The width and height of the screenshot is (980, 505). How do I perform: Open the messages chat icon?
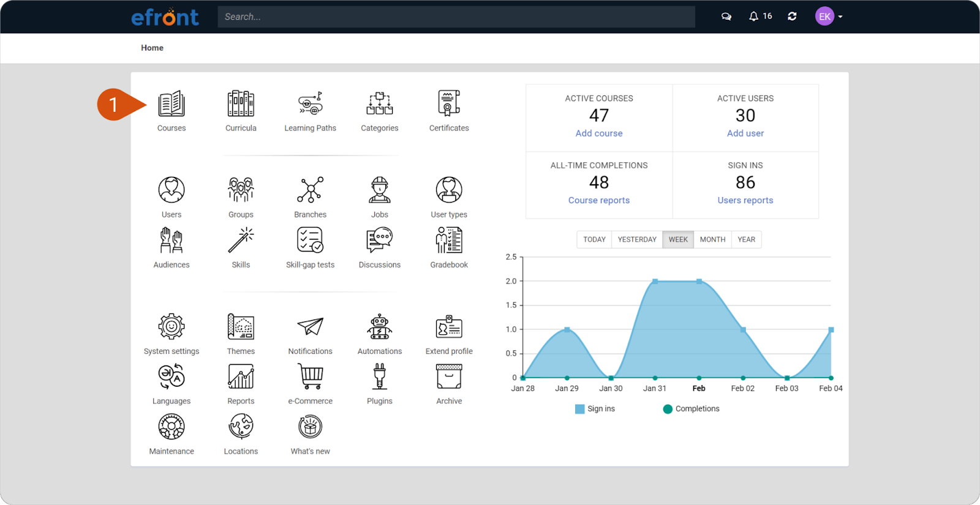(726, 17)
